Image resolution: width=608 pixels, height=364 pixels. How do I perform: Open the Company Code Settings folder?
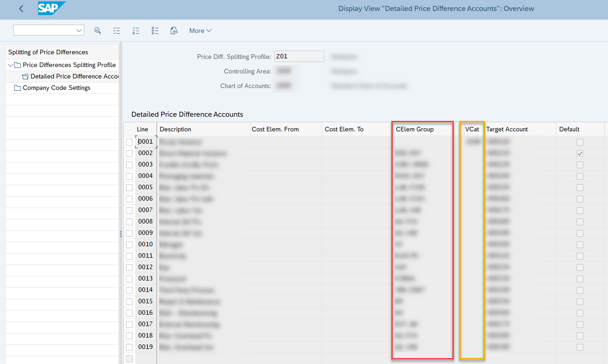click(x=56, y=88)
